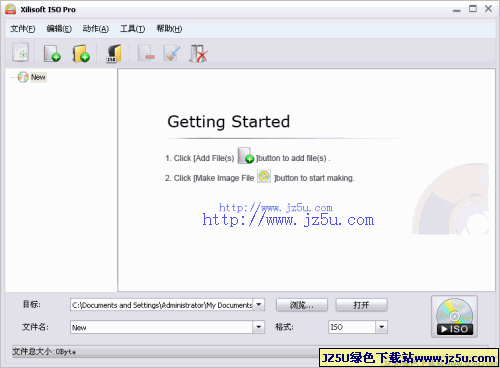Screen dimensions: 500x368
Task: Maximize the Xilisoft ISO Pro window
Action: coord(473,9)
